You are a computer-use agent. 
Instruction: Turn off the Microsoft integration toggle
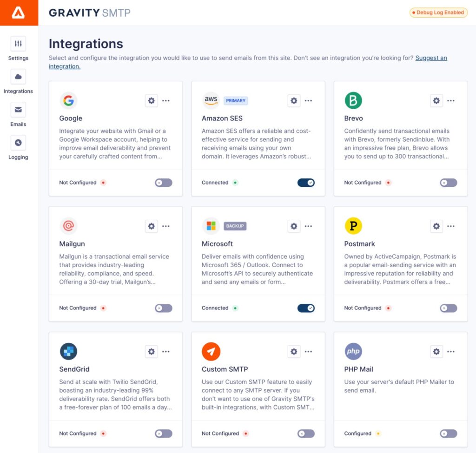point(306,308)
